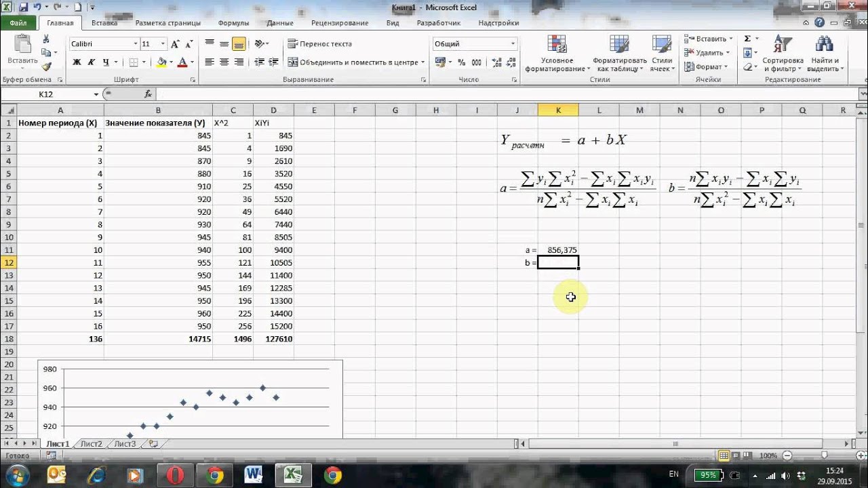Cut selection with the scissors icon
The height and width of the screenshot is (488, 868).
pyautogui.click(x=46, y=39)
